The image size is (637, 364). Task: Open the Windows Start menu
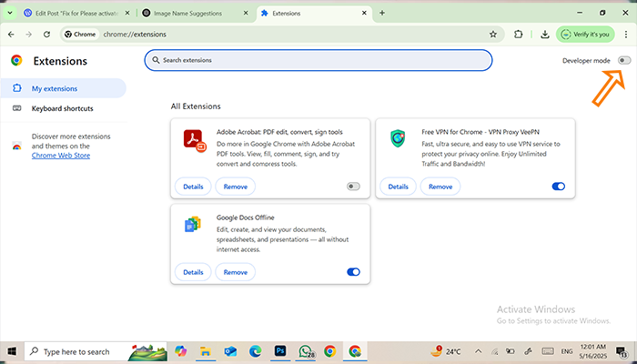[x=12, y=351]
